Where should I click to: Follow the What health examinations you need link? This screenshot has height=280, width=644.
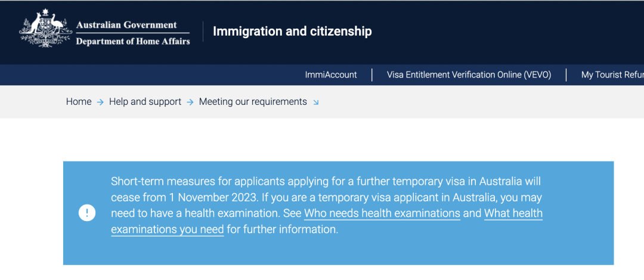click(x=327, y=221)
